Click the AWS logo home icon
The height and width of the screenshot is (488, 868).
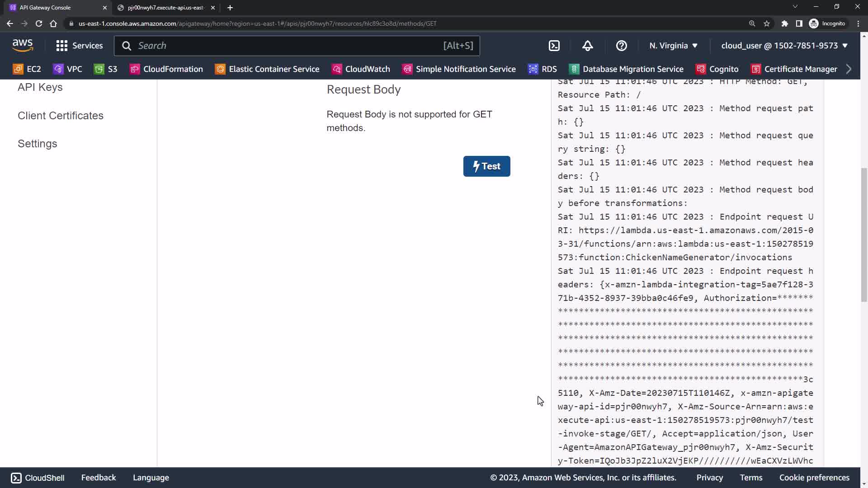tap(23, 45)
